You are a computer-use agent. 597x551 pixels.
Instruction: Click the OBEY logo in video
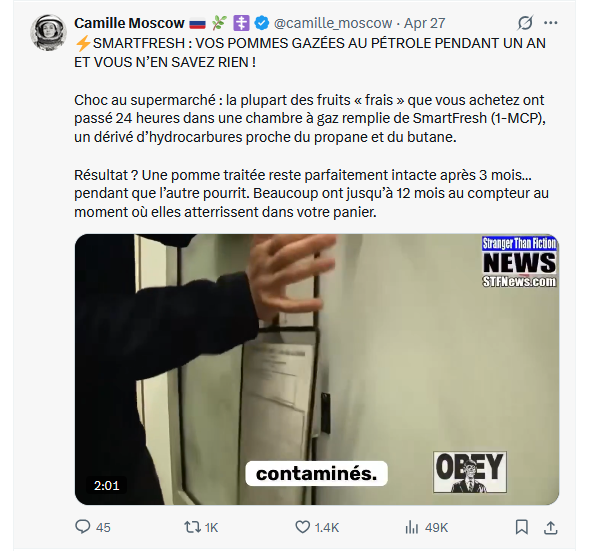(470, 472)
